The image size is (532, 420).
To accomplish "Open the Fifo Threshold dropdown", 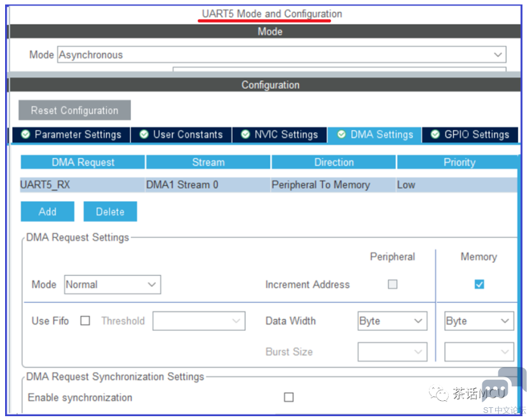I will click(199, 321).
